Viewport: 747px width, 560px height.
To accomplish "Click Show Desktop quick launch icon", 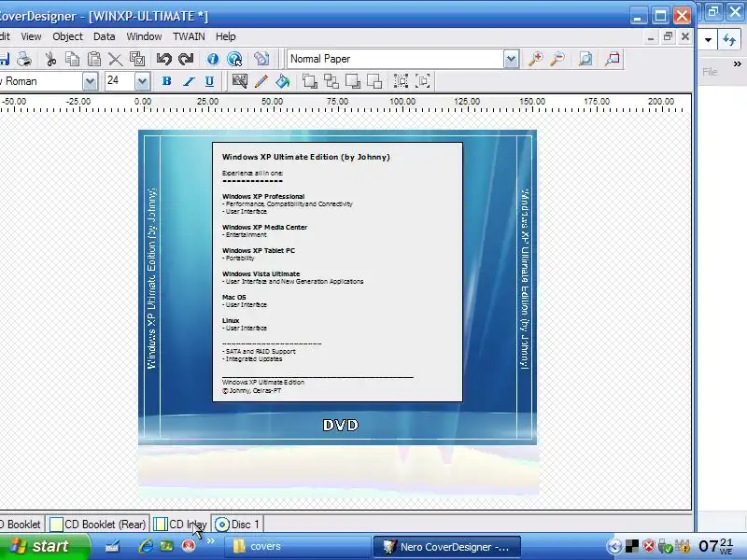I will click(x=112, y=546).
